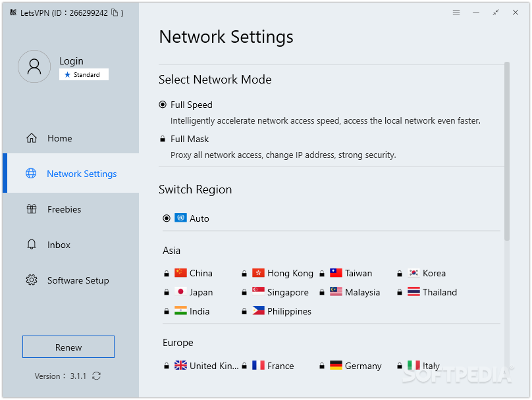Click the Inbox bell icon
The width and height of the screenshot is (532, 400).
coord(32,245)
